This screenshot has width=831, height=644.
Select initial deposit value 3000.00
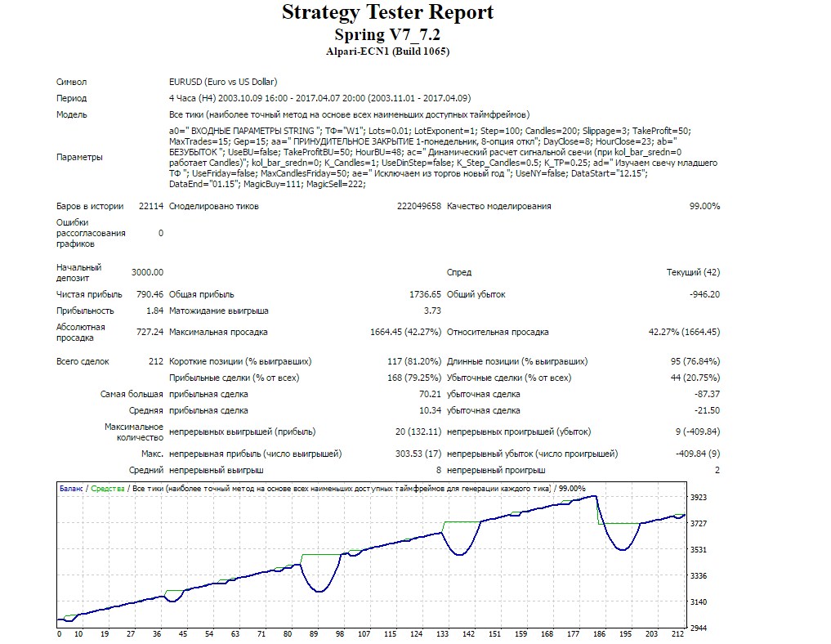pyautogui.click(x=147, y=272)
